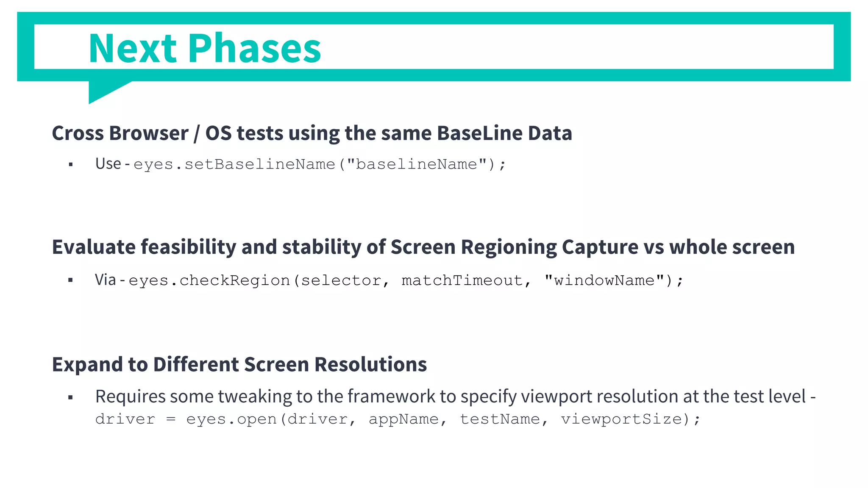
Task: Click the 'viewportSize' parameter text
Action: point(622,419)
